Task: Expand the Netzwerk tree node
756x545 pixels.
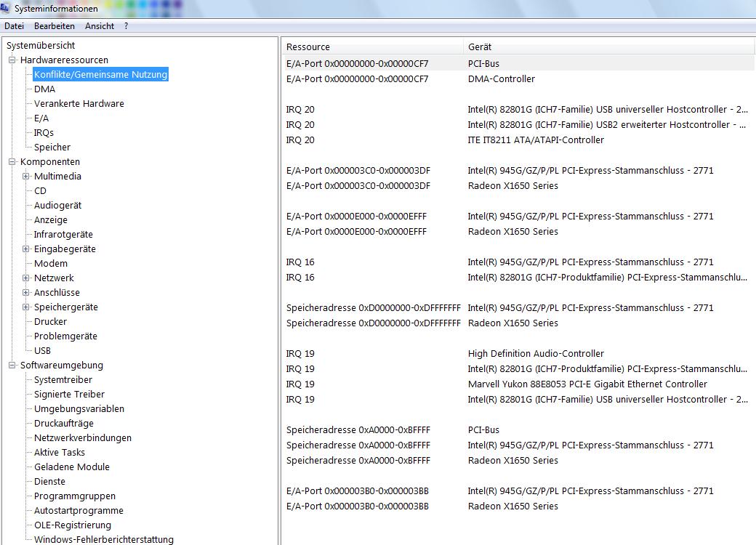Action: pos(26,278)
